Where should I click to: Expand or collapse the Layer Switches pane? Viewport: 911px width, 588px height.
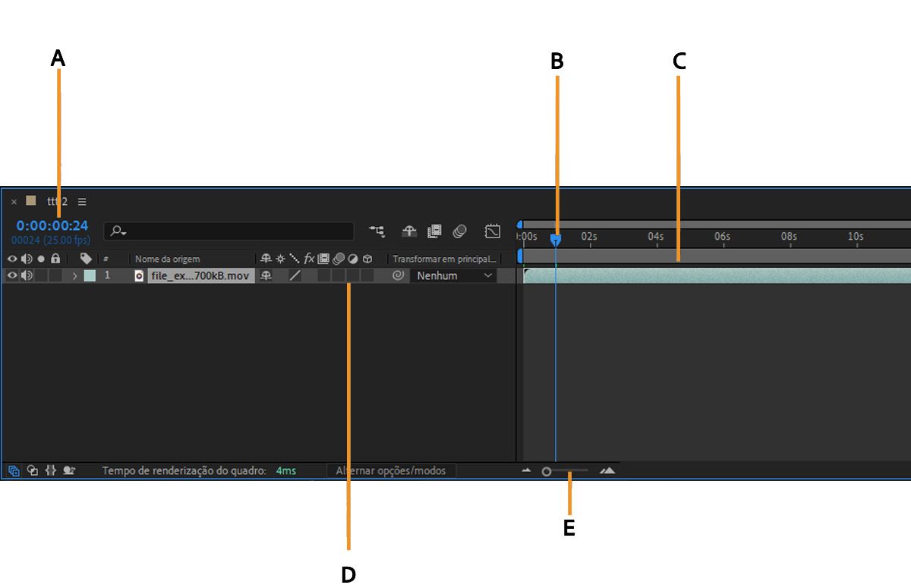pos(14,471)
